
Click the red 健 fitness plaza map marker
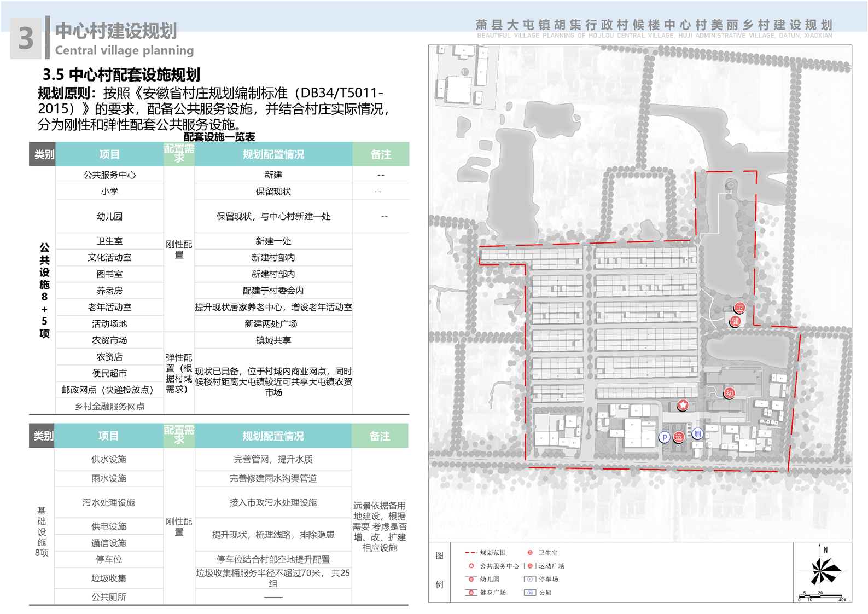pyautogui.click(x=736, y=321)
